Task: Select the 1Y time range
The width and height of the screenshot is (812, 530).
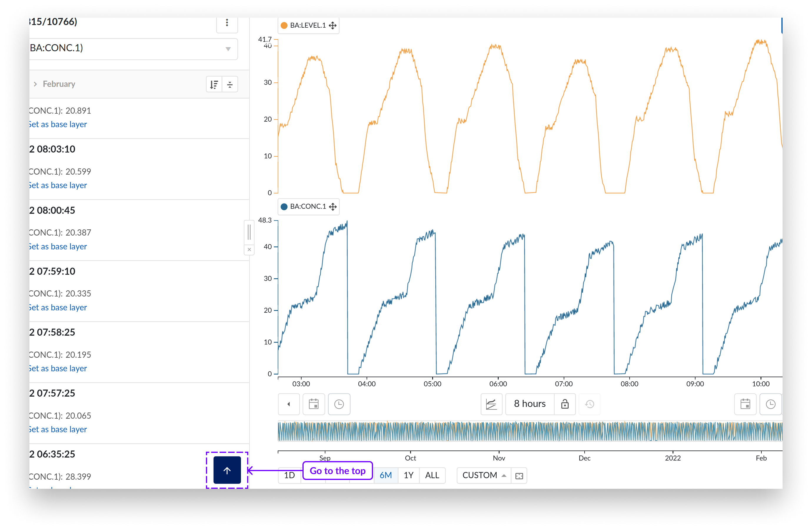Action: [408, 475]
